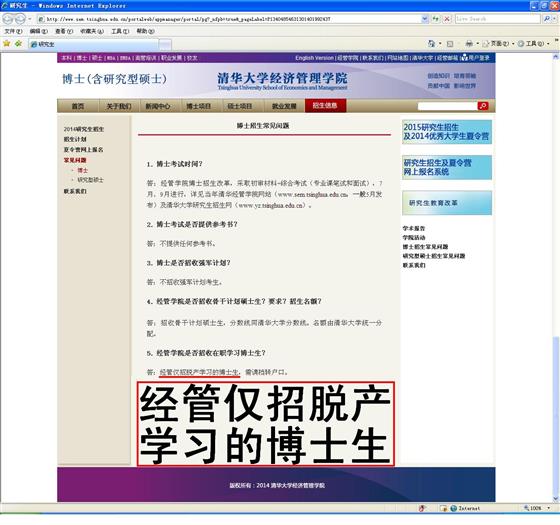Click the Add to Favorites icon
The height and width of the screenshot is (525, 560).
point(18,44)
